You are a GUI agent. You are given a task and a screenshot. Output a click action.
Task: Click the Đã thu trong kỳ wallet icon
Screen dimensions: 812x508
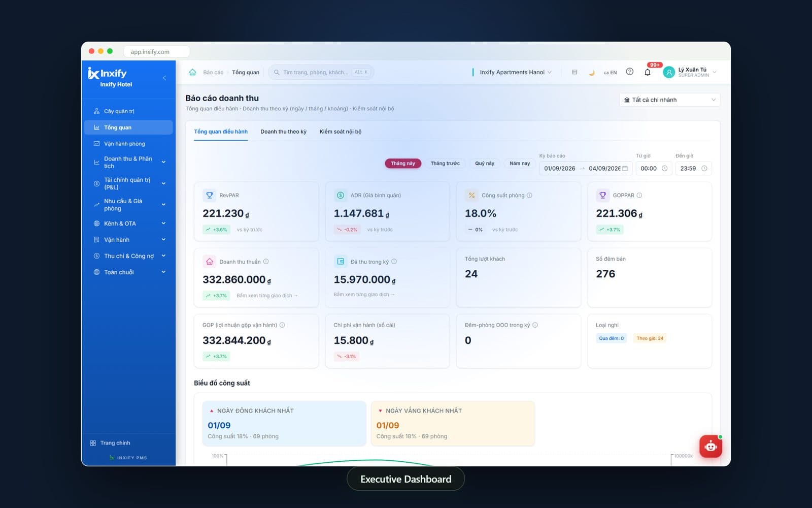tap(341, 262)
